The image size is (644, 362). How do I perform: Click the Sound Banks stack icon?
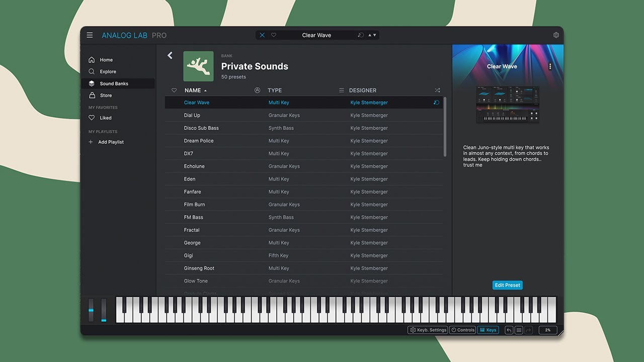pyautogui.click(x=92, y=83)
